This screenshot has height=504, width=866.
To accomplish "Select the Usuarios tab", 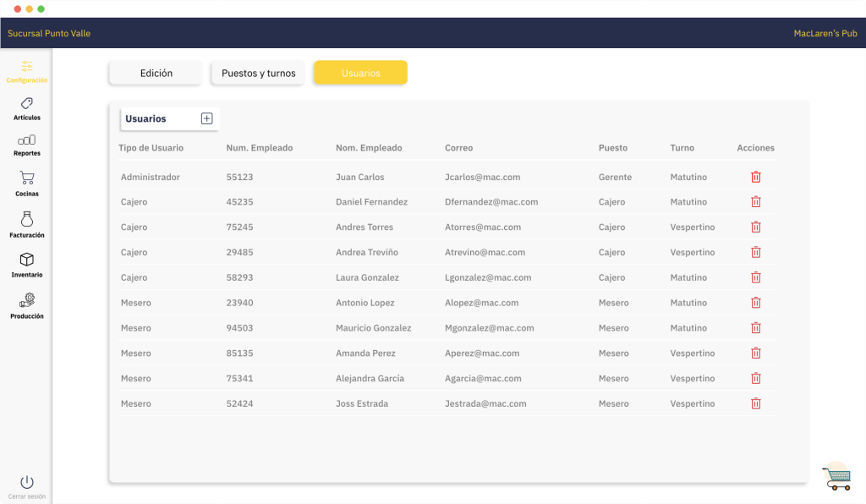I will (x=360, y=74).
